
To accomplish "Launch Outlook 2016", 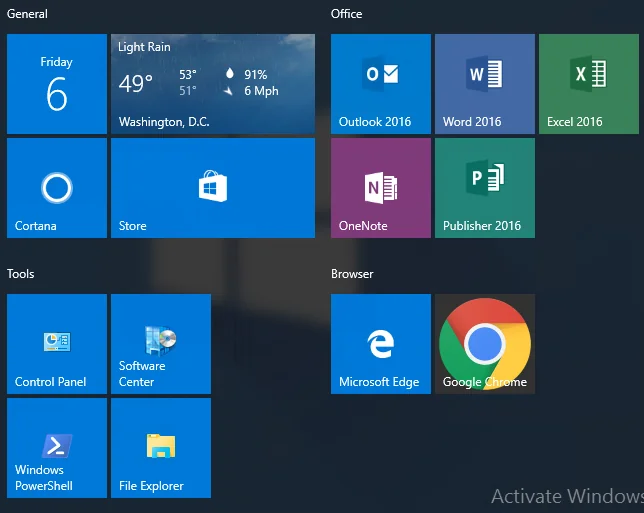I will click(381, 84).
